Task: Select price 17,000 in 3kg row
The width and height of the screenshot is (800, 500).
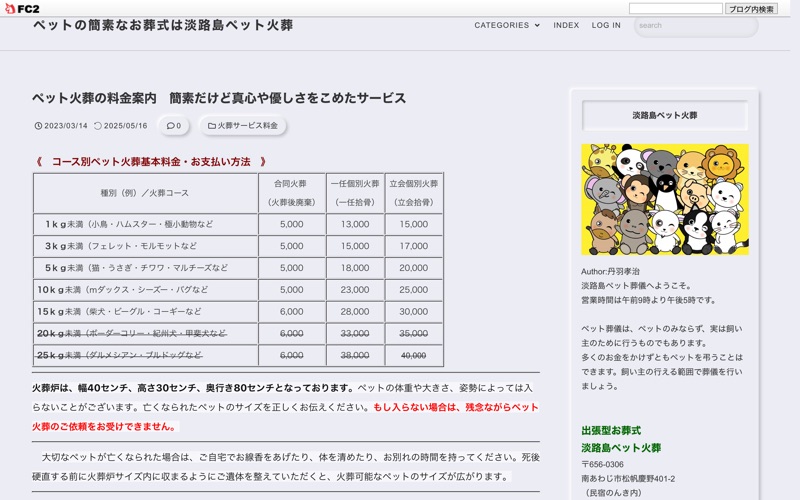Action: tap(414, 246)
